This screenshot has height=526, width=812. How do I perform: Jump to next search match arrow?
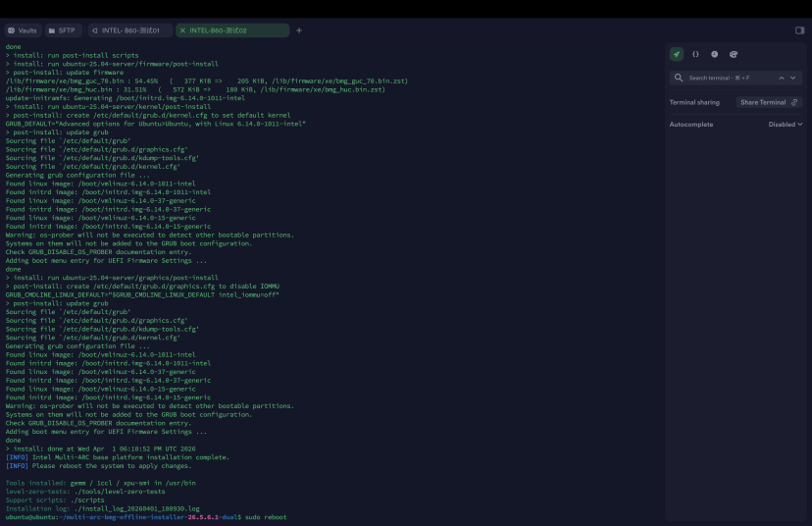[792, 78]
